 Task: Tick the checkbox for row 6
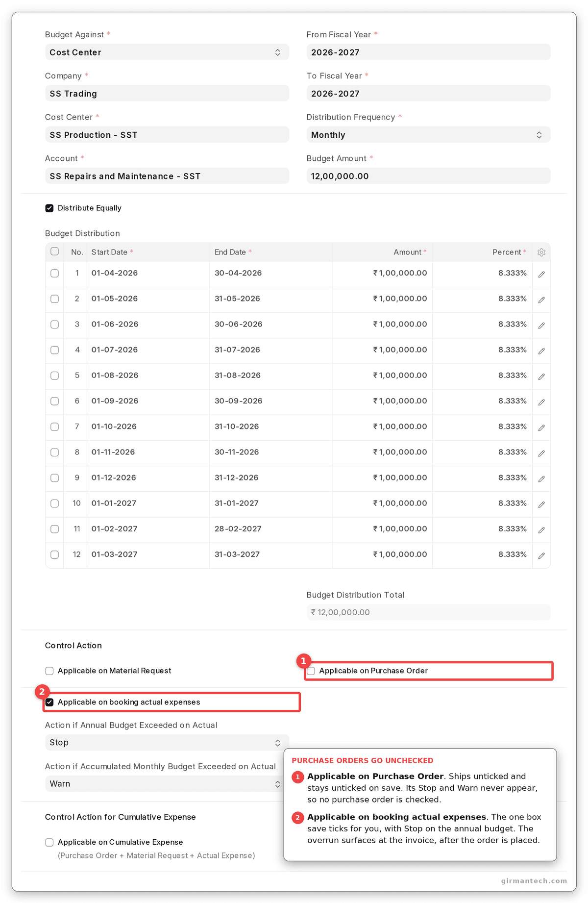pyautogui.click(x=55, y=401)
